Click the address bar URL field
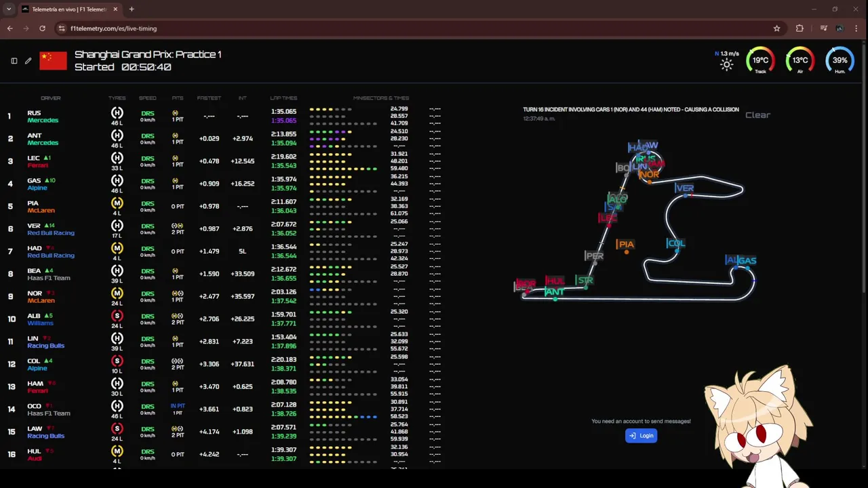Image resolution: width=868 pixels, height=488 pixels. click(420, 28)
